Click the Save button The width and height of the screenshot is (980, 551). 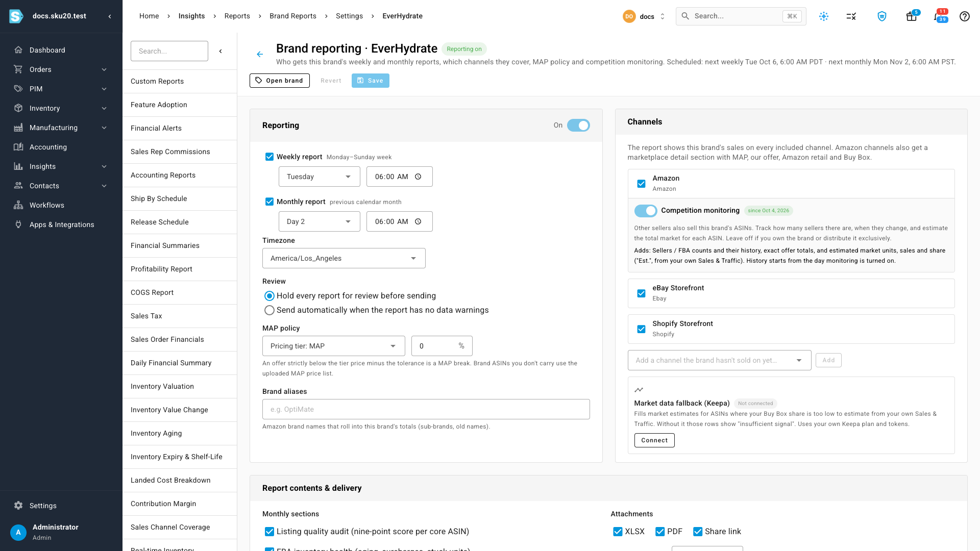371,81
